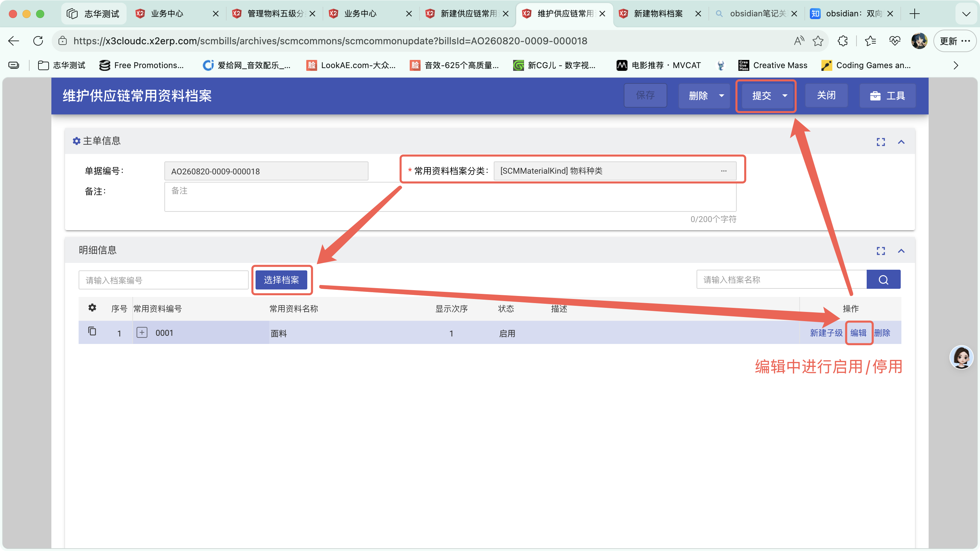This screenshot has width=980, height=551.
Task: Open the 提交 dropdown arrow
Action: tap(784, 96)
